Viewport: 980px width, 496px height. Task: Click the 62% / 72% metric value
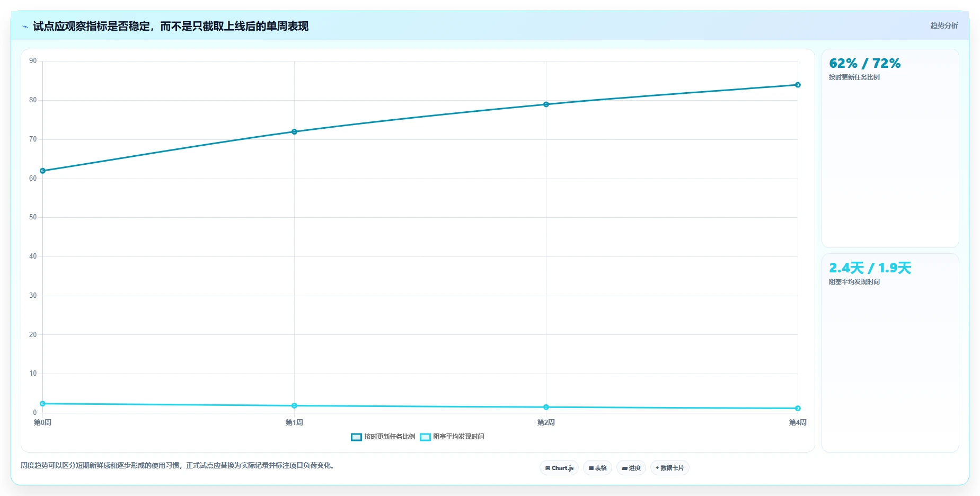tap(864, 64)
